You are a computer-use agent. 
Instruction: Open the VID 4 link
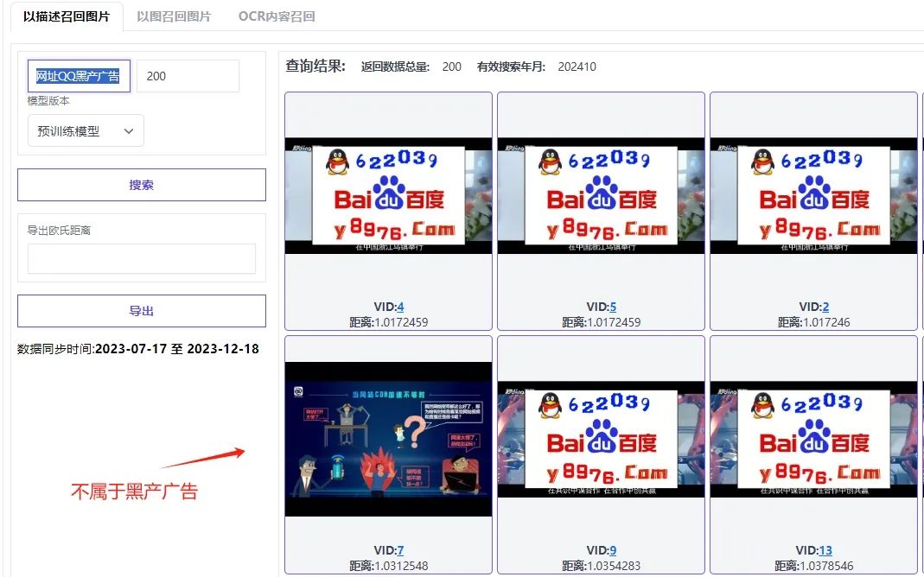tap(400, 307)
